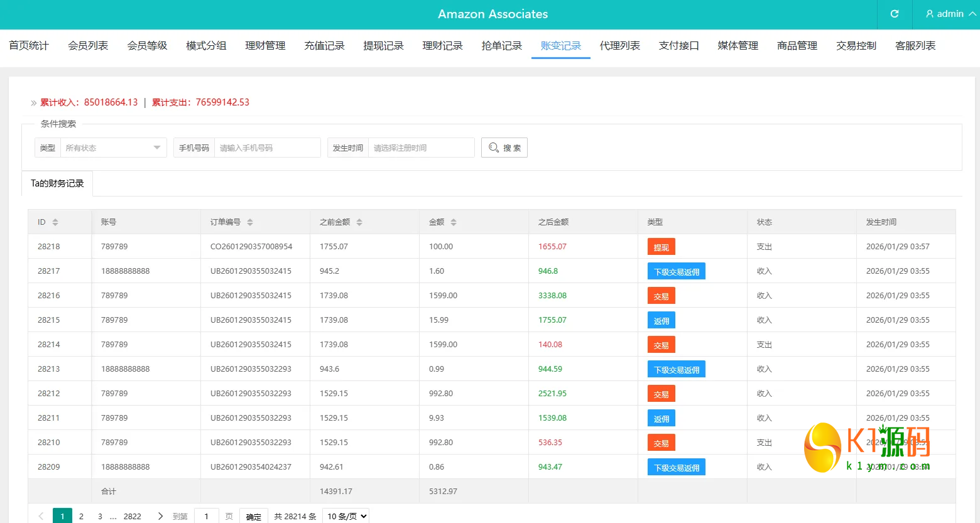Viewport: 980px width, 523px height.
Task: Click the 手机号码 phone number input field
Action: [268, 147]
